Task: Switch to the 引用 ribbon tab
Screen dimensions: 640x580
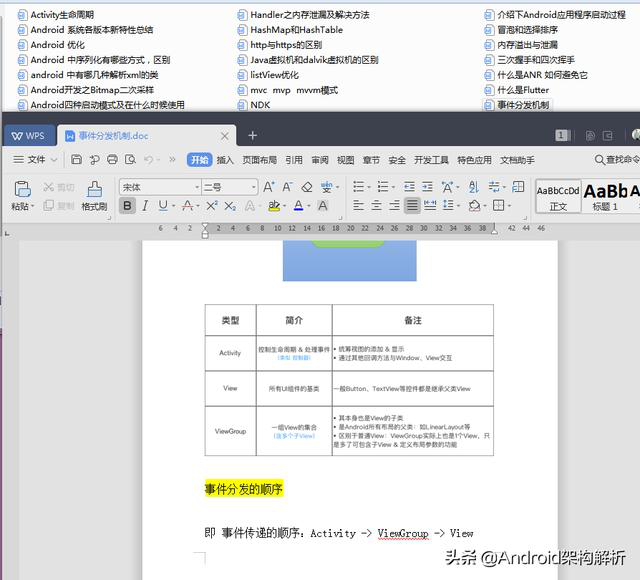Action: 294,160
